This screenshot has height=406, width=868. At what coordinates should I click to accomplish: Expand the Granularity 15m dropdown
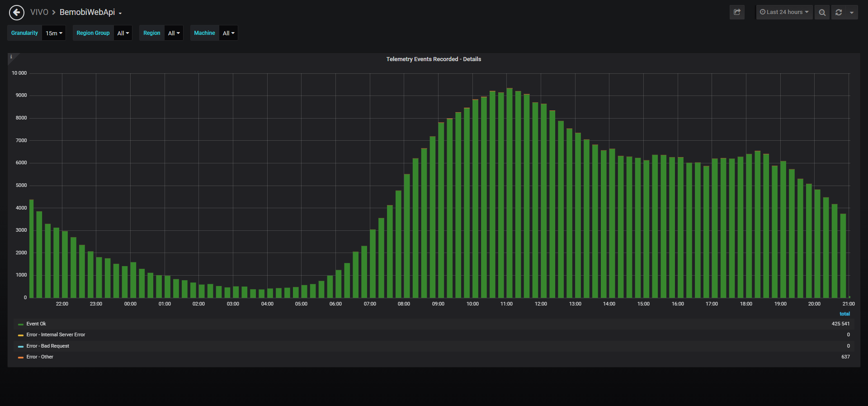pos(54,33)
